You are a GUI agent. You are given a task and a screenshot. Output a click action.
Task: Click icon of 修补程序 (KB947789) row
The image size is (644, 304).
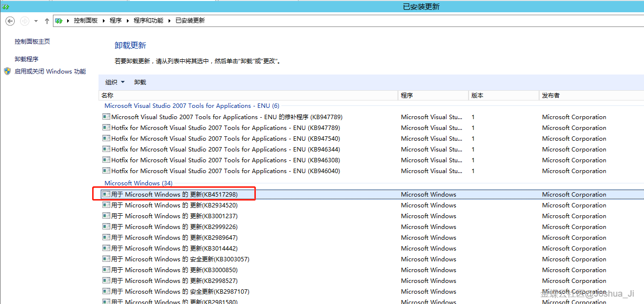(106, 117)
